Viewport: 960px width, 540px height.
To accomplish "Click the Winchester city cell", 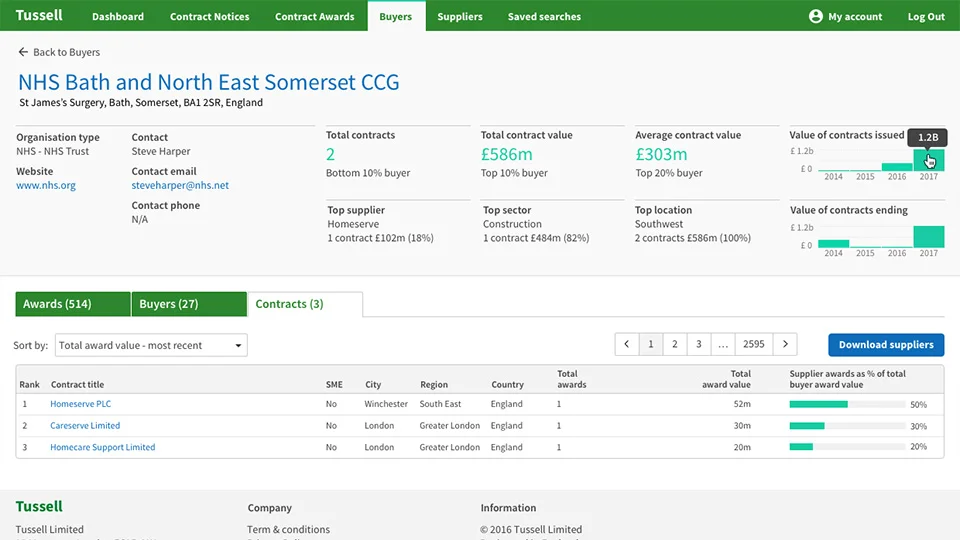I will 386,404.
